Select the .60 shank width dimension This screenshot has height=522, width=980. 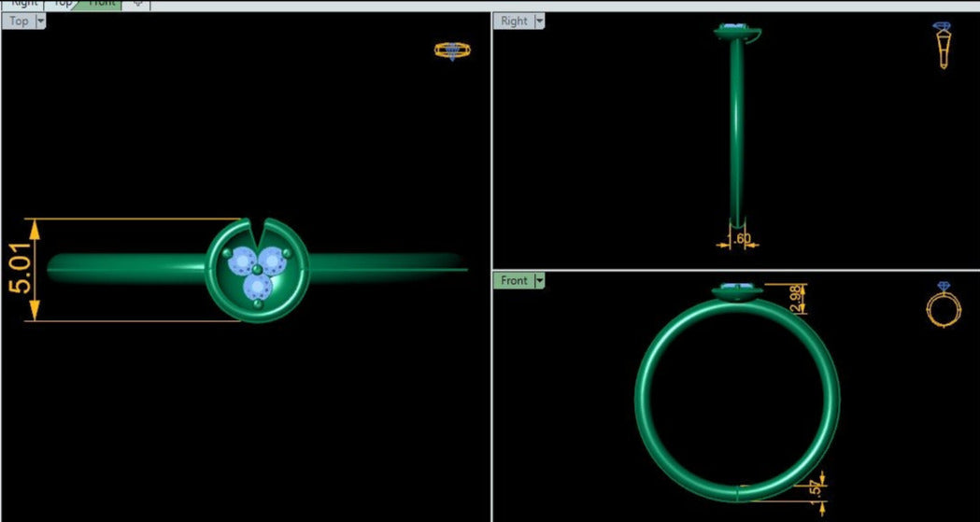click(x=742, y=239)
